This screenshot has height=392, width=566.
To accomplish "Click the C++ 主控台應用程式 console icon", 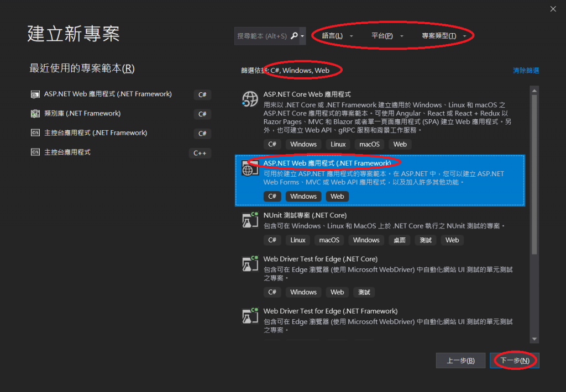I will pos(35,152).
